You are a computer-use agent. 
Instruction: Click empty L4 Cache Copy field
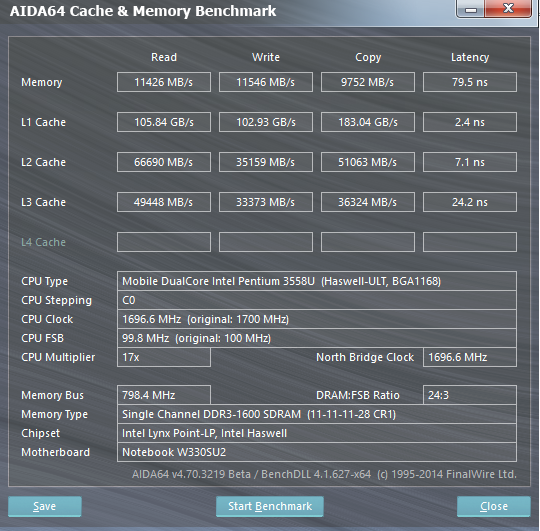coord(368,242)
